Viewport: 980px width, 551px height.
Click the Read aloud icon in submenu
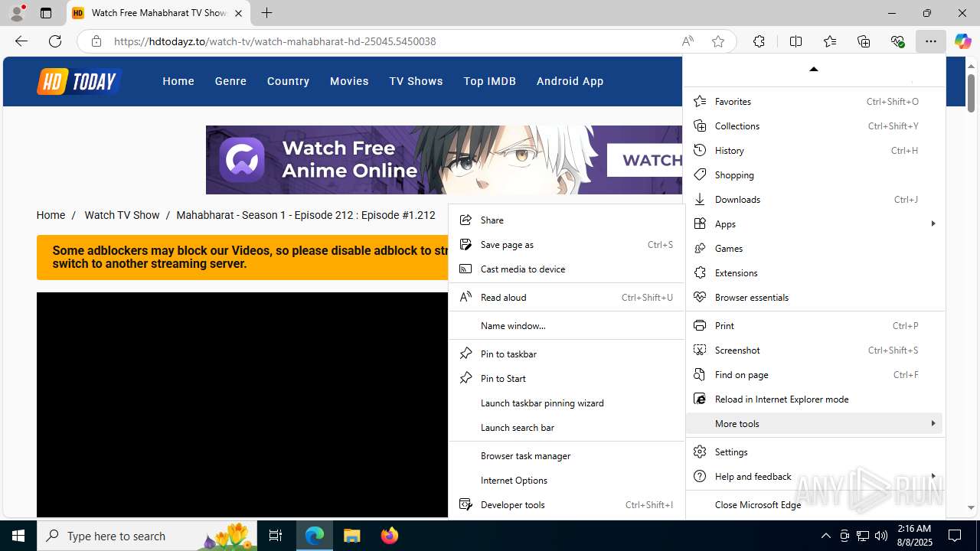[465, 297]
